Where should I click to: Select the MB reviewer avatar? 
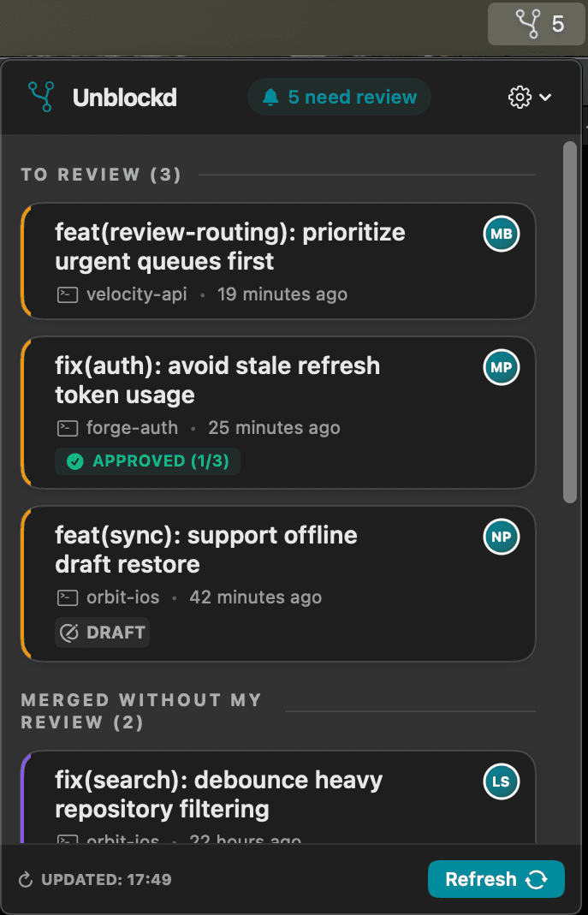[x=502, y=233]
